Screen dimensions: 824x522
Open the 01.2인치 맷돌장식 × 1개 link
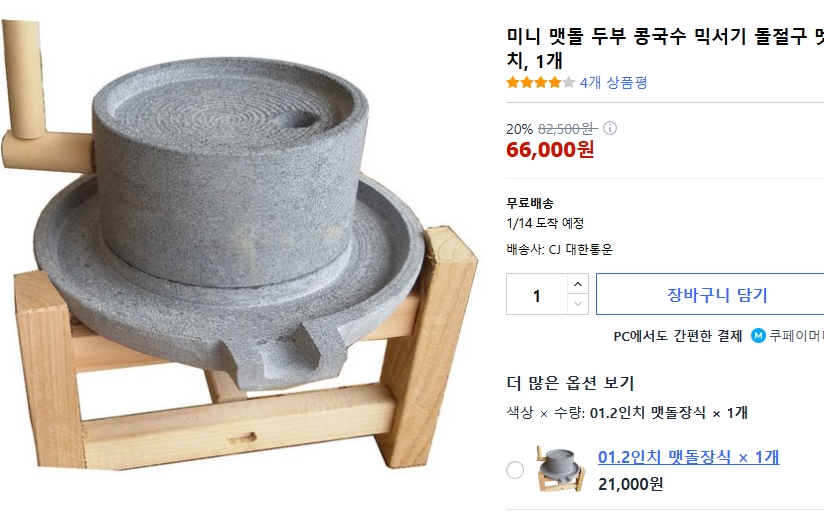(x=688, y=457)
